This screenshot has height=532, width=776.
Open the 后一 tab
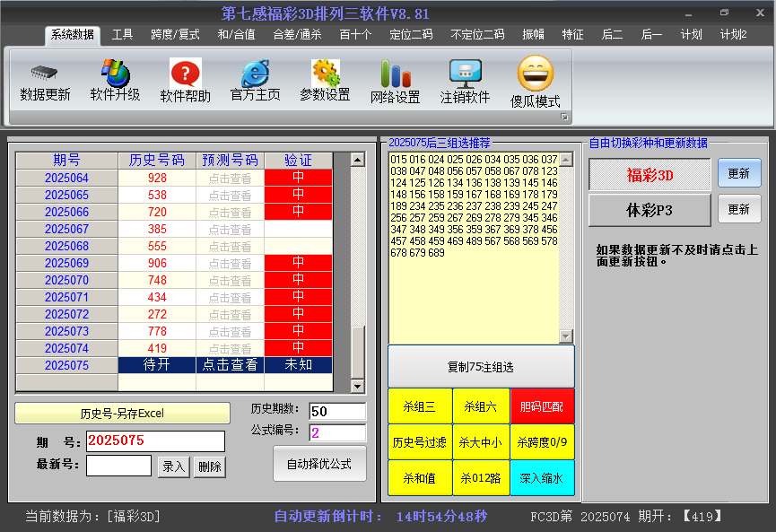pos(652,35)
